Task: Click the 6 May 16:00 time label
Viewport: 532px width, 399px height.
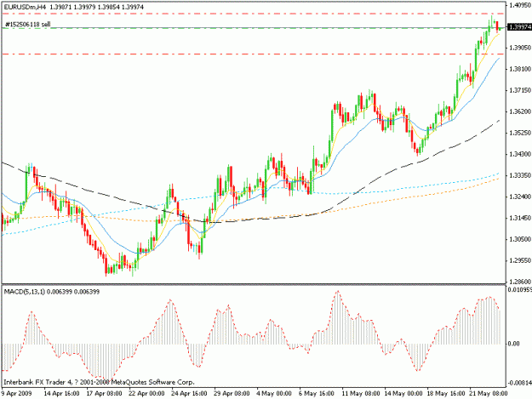Action: (x=317, y=394)
